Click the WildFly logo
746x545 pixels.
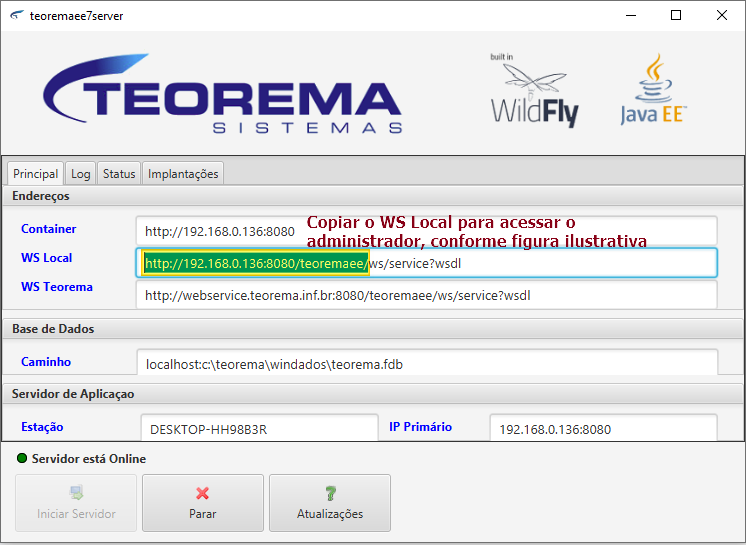point(534,90)
